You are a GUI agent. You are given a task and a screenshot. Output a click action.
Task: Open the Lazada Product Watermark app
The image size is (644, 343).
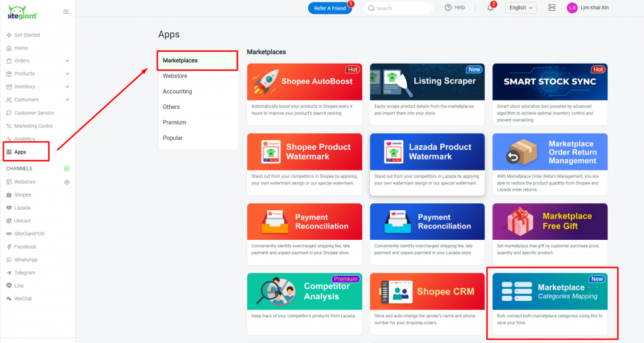pos(427,164)
